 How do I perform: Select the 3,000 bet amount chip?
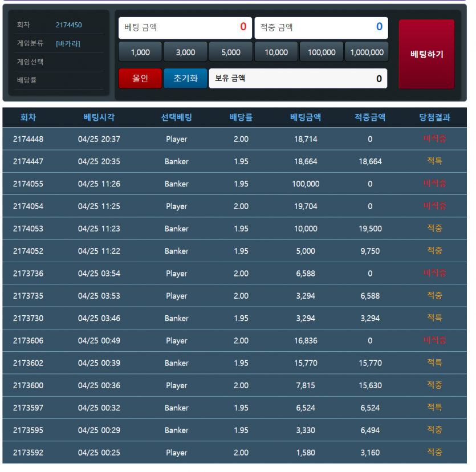[185, 52]
